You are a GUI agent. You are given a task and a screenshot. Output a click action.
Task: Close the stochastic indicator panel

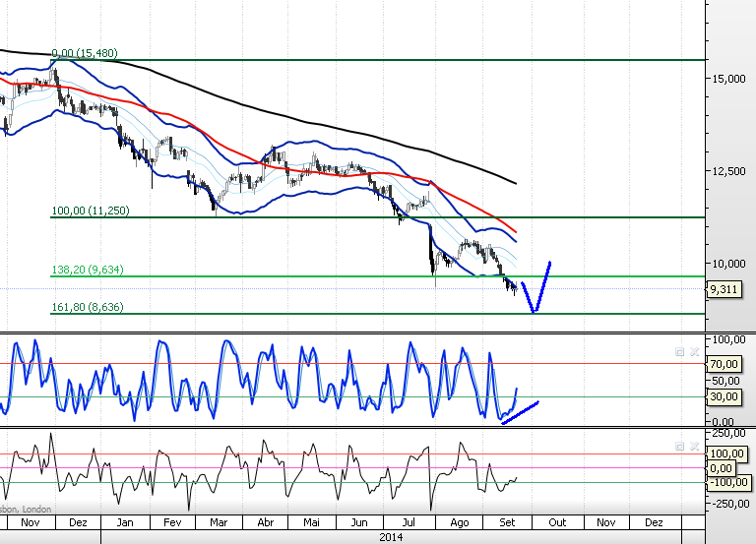point(694,352)
